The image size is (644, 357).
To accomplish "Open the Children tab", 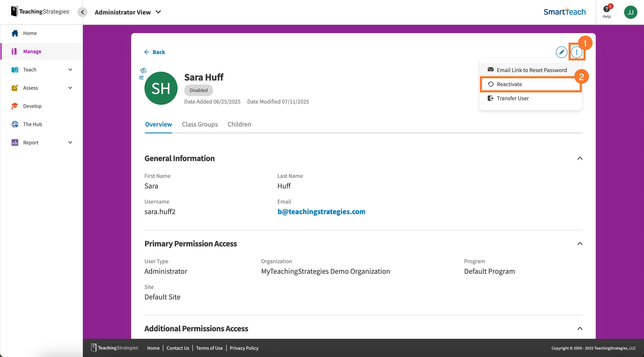I will [x=239, y=124].
